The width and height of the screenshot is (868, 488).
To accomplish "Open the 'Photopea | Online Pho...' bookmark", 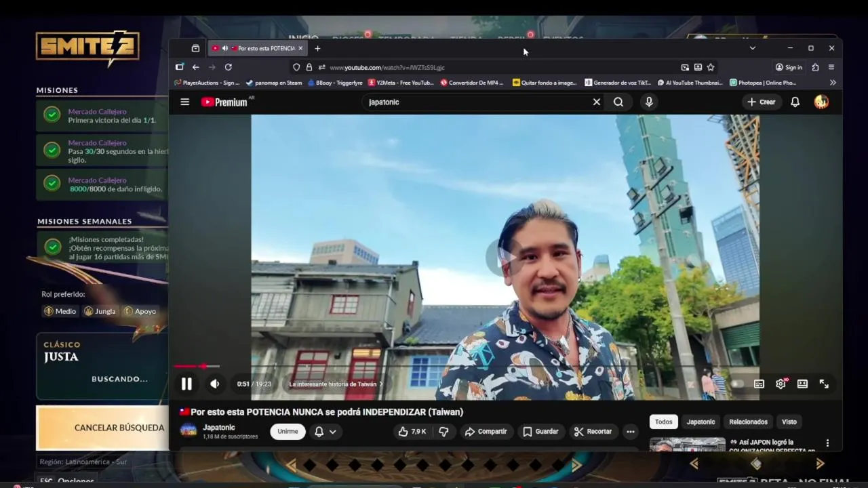I will pyautogui.click(x=763, y=83).
